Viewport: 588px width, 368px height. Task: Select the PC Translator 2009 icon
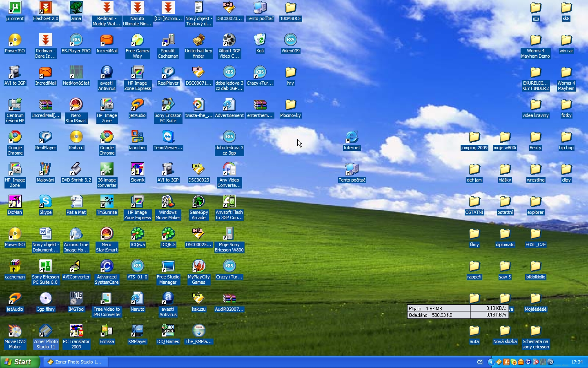point(76,337)
